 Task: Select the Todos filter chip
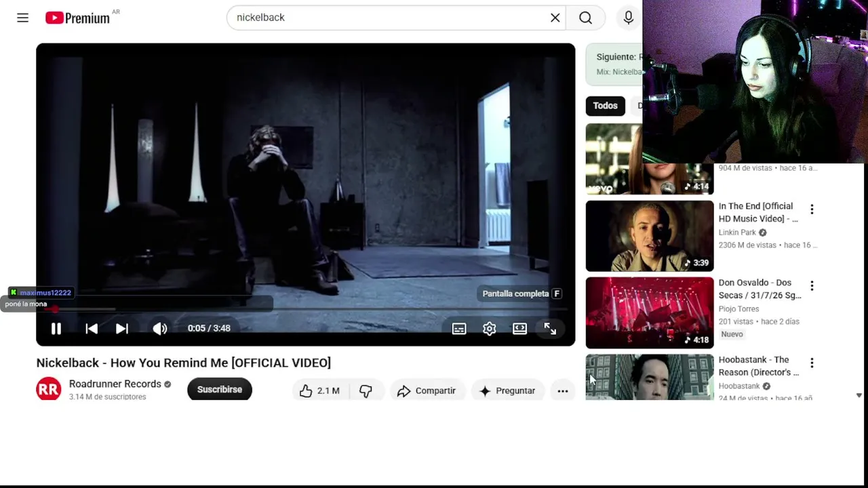(x=605, y=106)
